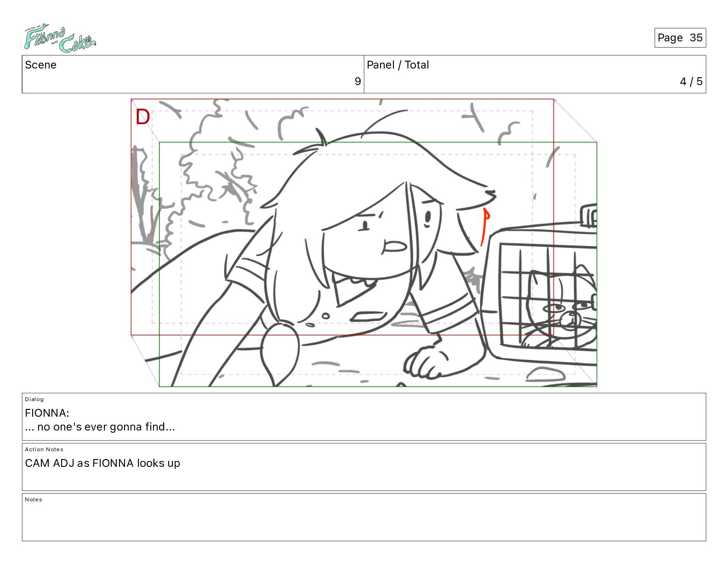Click the FIONNA: speaker name in Dialog
Screen dimensions: 728x563
(x=47, y=413)
